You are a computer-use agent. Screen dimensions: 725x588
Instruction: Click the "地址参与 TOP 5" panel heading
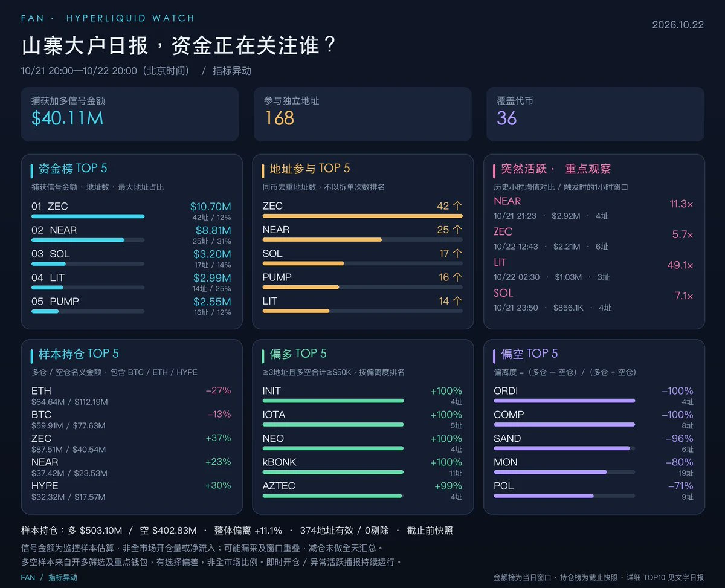(x=310, y=169)
